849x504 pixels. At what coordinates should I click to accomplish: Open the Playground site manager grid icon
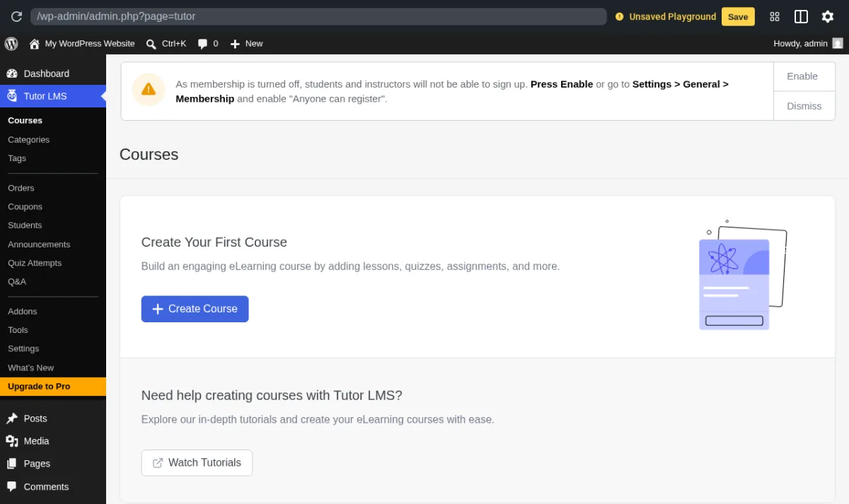pos(775,16)
